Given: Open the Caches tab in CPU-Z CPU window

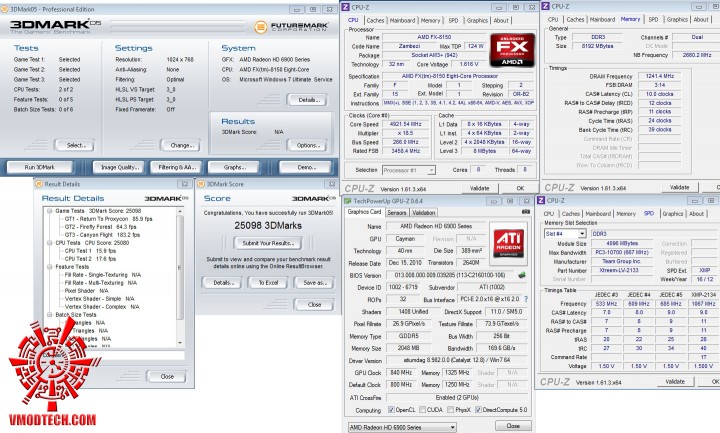Looking at the screenshot, I should [375, 21].
